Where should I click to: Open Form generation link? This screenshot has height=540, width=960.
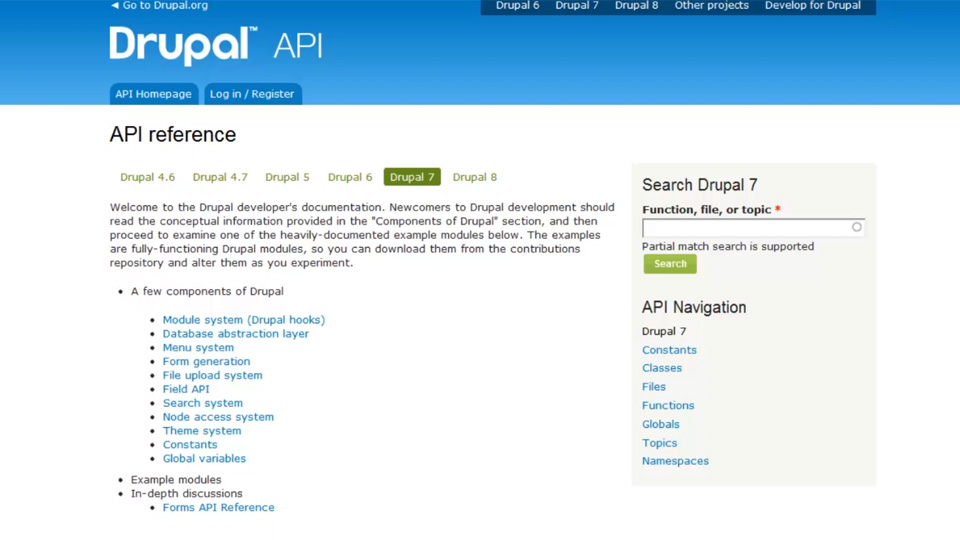[x=206, y=361]
